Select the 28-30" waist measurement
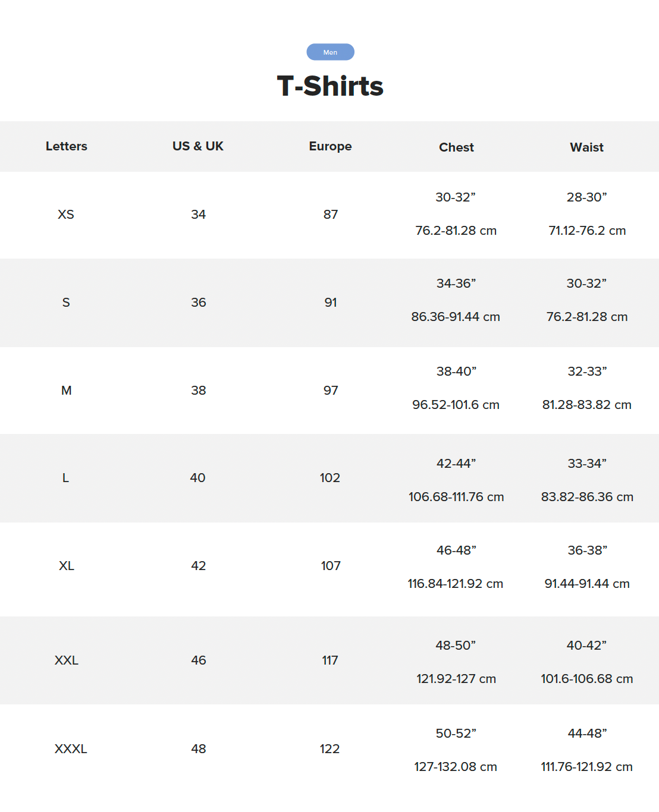Screen dimensions: 659x812 click(x=586, y=197)
